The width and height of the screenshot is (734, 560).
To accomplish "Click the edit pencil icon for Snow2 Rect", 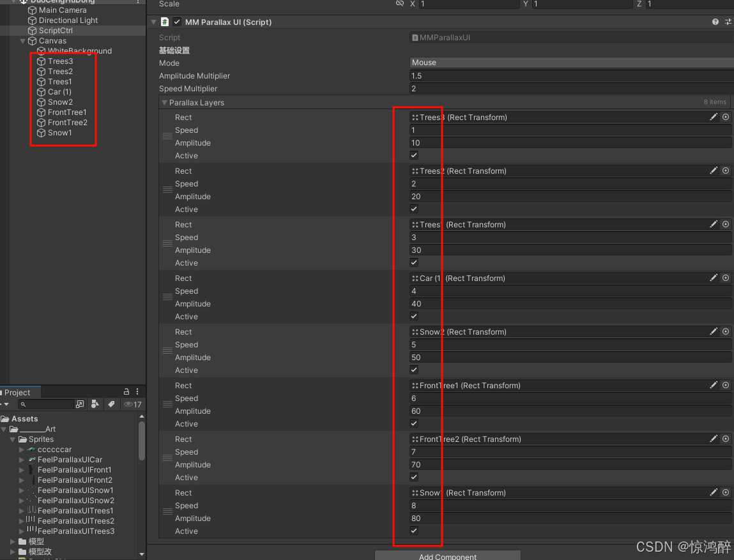I will (x=714, y=331).
